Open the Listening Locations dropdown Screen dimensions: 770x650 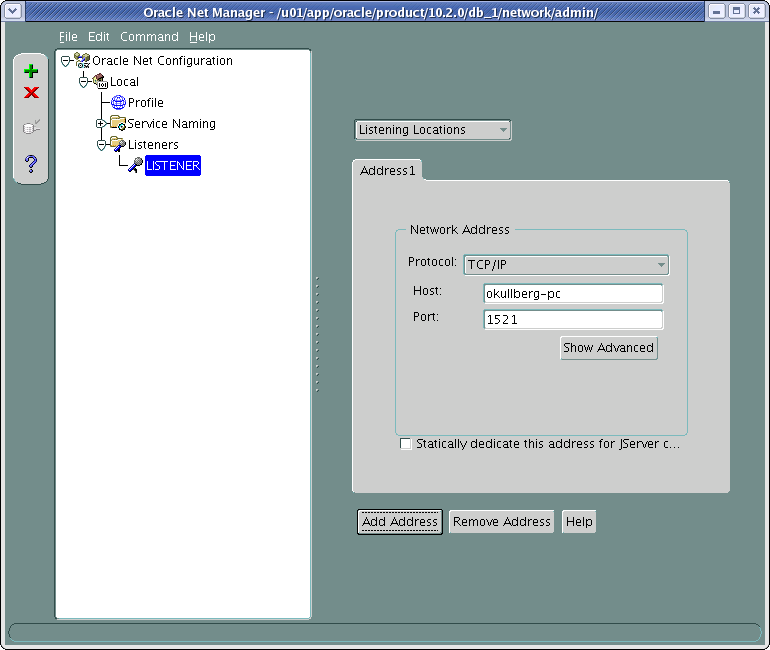[x=433, y=130]
